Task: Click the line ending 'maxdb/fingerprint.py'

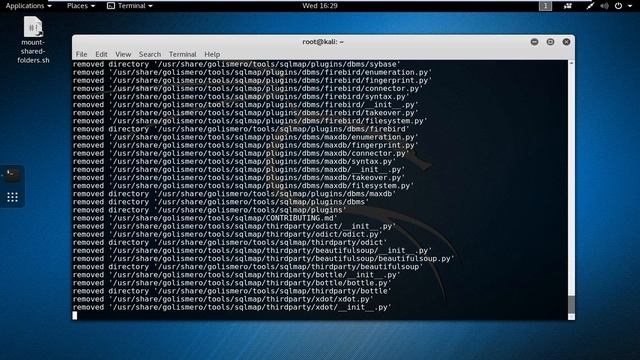Action: click(246, 145)
